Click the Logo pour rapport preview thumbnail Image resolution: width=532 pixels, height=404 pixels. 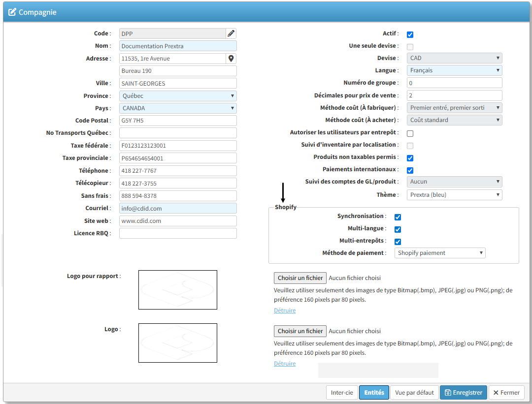tap(177, 290)
